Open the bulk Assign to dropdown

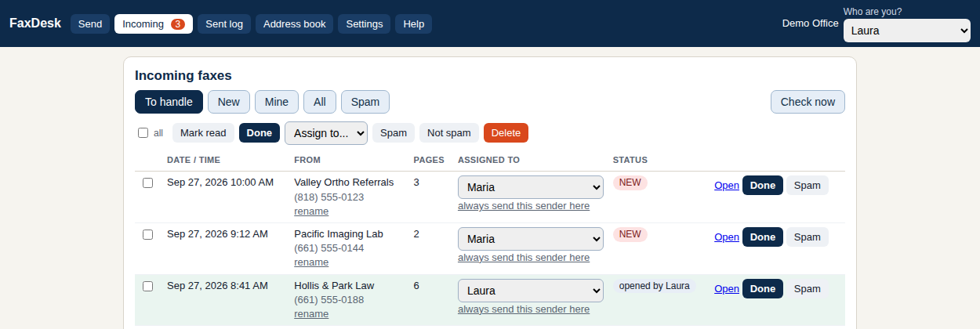[x=326, y=133]
